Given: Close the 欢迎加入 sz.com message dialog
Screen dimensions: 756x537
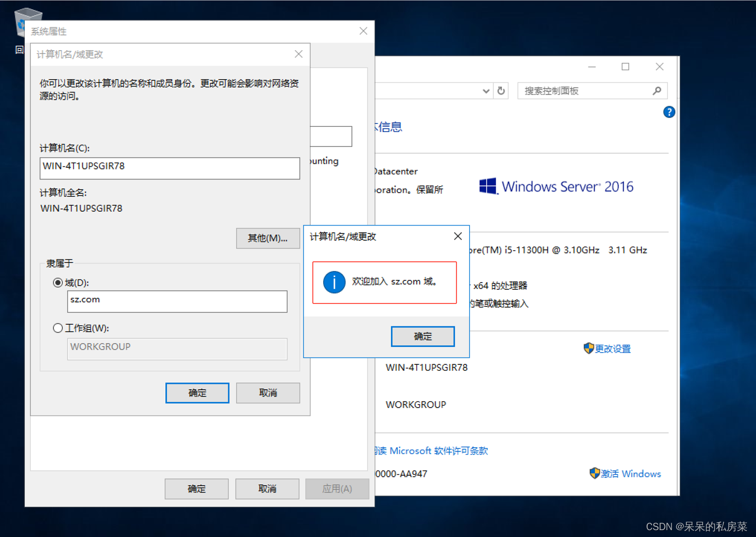Looking at the screenshot, I should (458, 236).
